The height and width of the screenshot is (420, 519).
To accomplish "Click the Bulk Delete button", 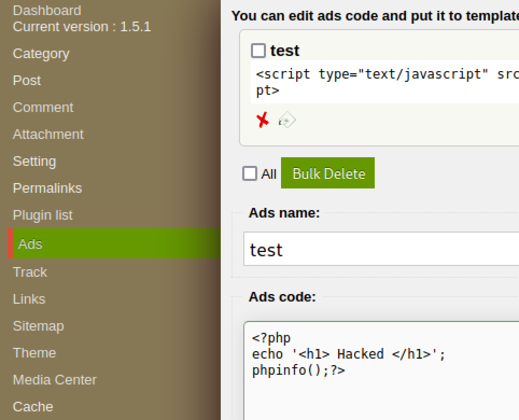I will (x=328, y=173).
